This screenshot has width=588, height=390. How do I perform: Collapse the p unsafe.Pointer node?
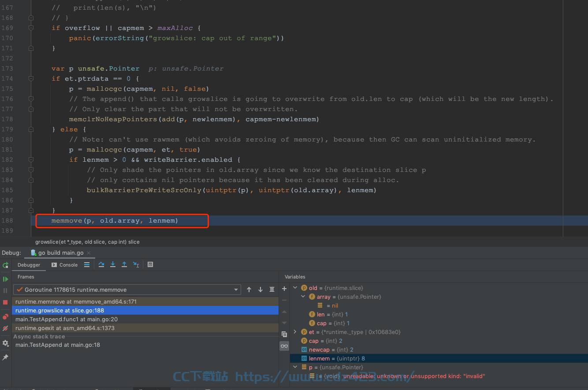click(x=295, y=367)
